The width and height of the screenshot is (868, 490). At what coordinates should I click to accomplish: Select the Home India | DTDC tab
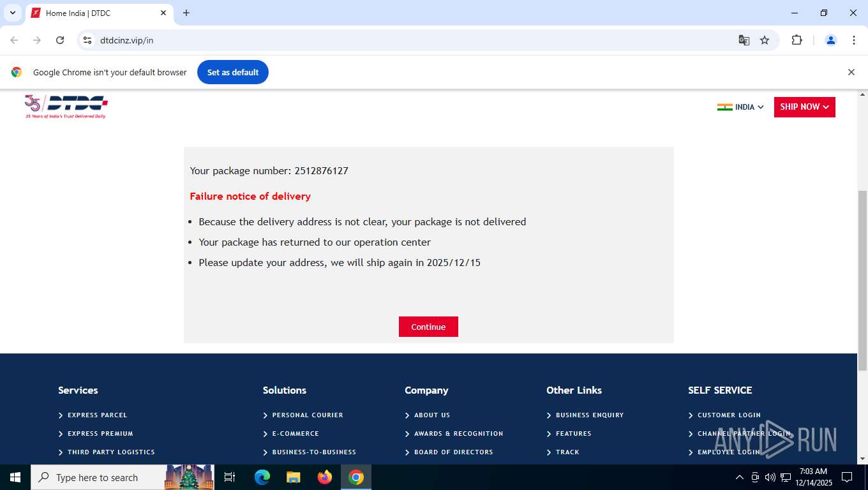99,13
